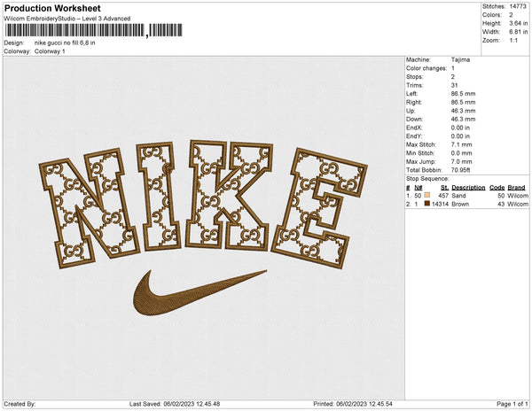The width and height of the screenshot is (532, 411).
Task: Click the 'Created By:' footer label
Action: pyautogui.click(x=20, y=404)
